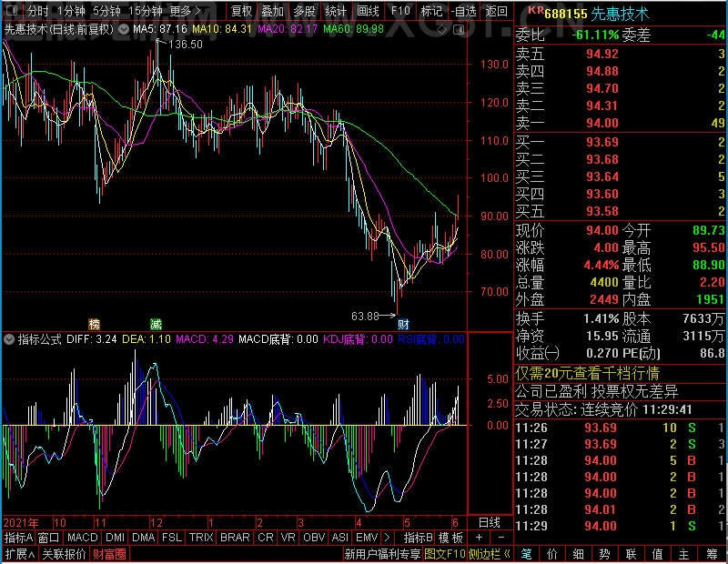Open the dropdown beside 指标公式

[9, 339]
